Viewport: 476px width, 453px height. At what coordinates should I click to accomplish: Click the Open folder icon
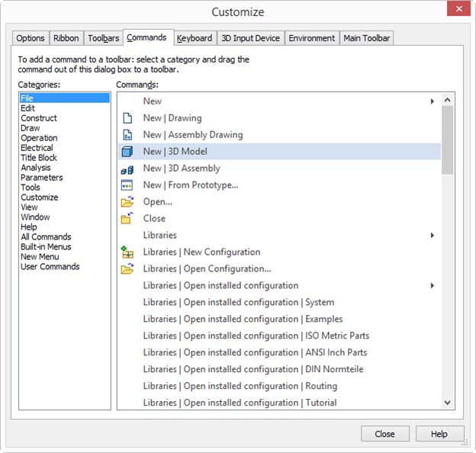tap(127, 202)
